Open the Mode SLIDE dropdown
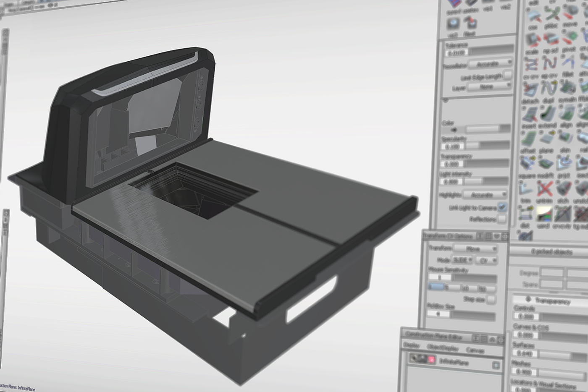The width and height of the screenshot is (588, 392). 462,260
